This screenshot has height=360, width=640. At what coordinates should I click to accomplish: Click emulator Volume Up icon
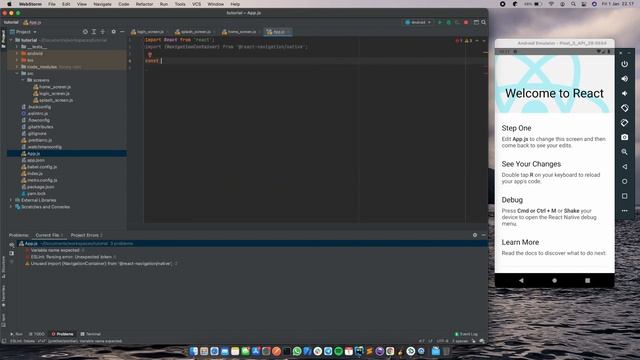624,79
